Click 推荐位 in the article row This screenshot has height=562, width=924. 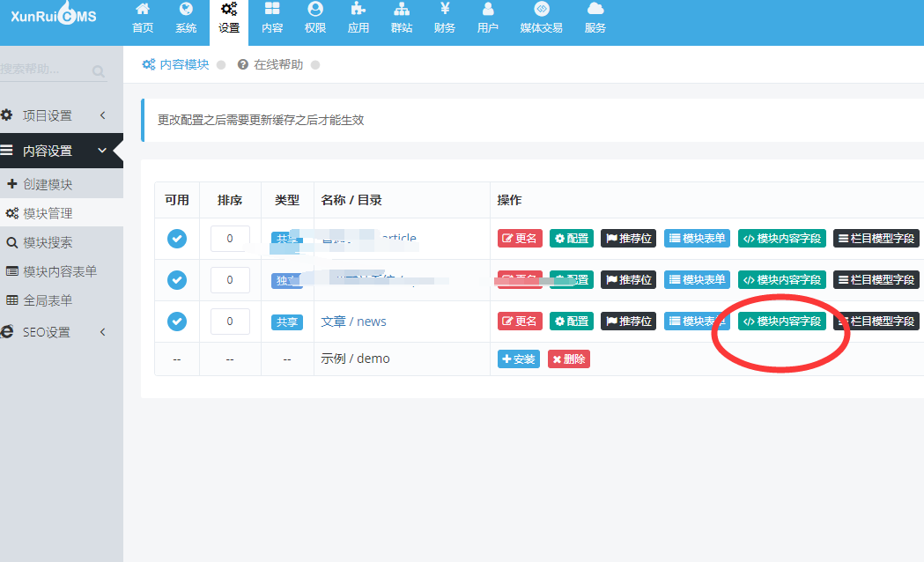pos(629,239)
